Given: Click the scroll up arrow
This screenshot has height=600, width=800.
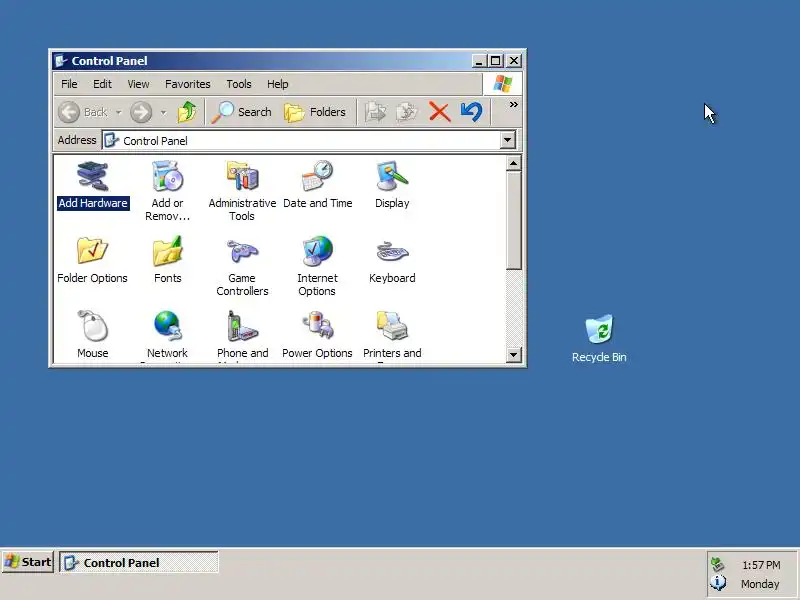Looking at the screenshot, I should click(513, 163).
